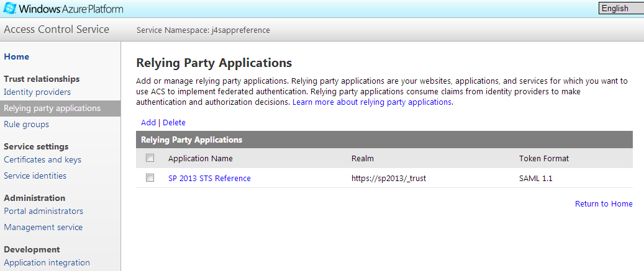Click Delete link above the table
The width and height of the screenshot is (644, 271).
point(174,122)
